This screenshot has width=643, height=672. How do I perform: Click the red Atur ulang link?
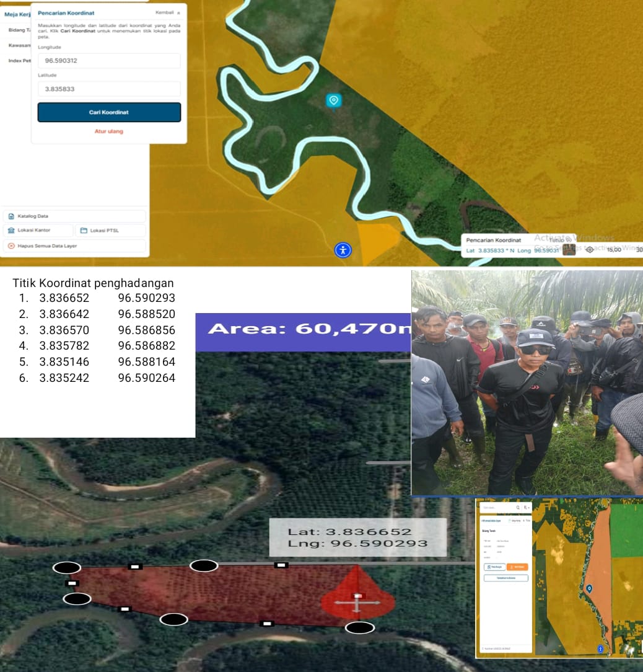click(x=109, y=131)
